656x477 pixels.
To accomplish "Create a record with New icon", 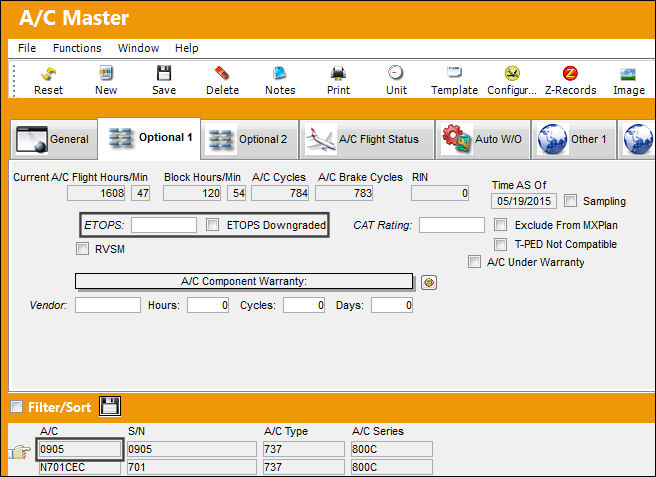I will click(x=106, y=81).
